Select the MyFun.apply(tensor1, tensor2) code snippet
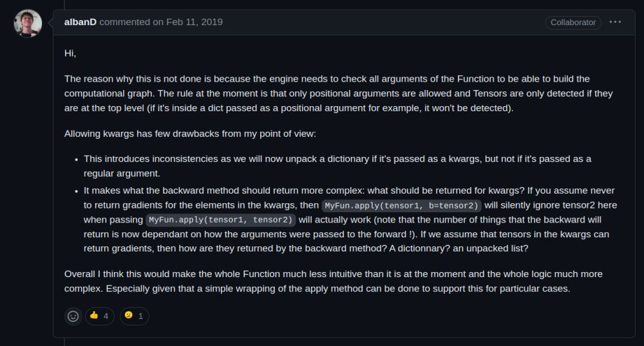 point(220,220)
